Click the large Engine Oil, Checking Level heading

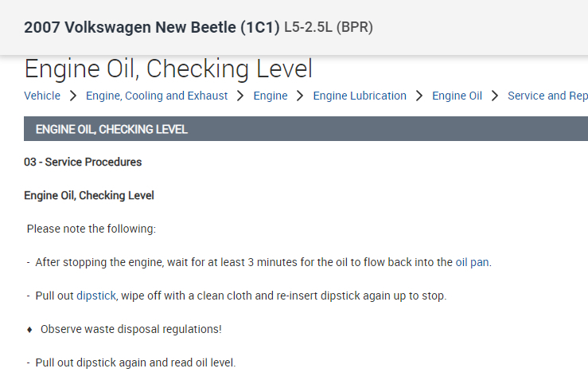169,69
